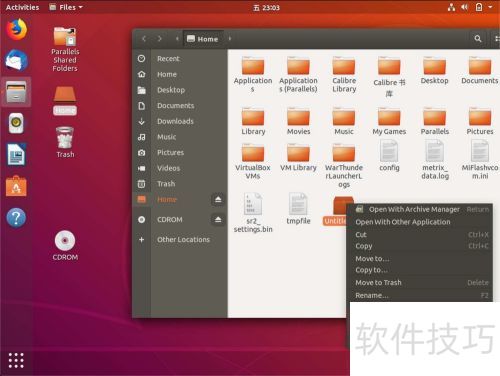Viewport: 500px width, 376px height.
Task: Open Music in sidebar
Action: [180, 137]
